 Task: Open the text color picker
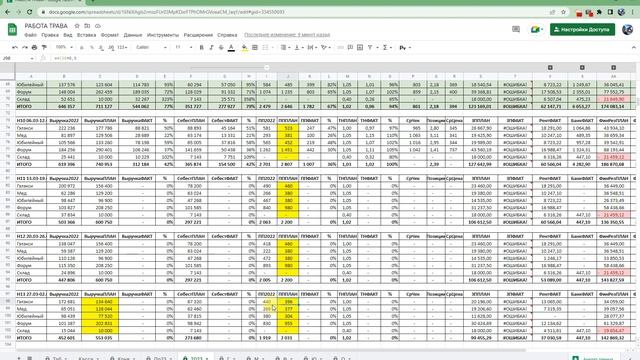click(231, 48)
